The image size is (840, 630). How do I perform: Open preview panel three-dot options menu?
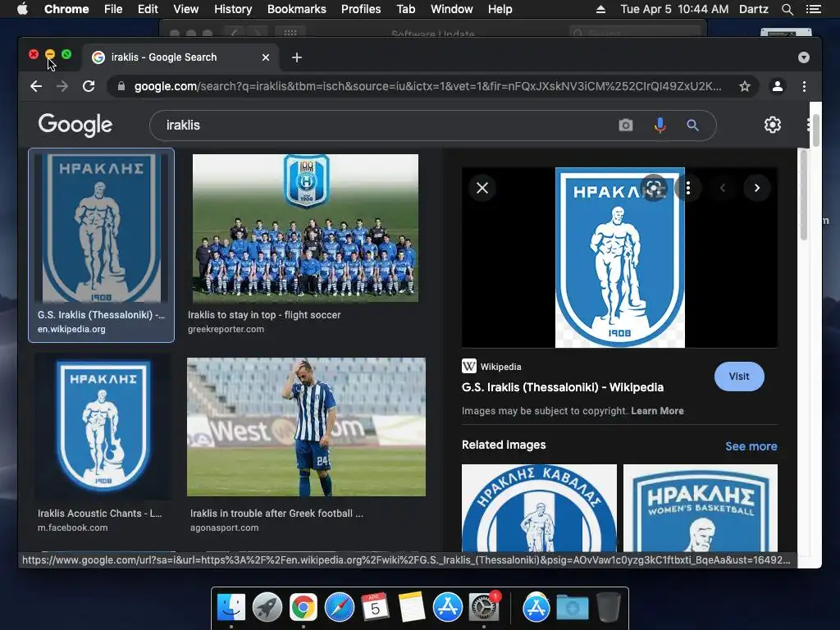688,188
